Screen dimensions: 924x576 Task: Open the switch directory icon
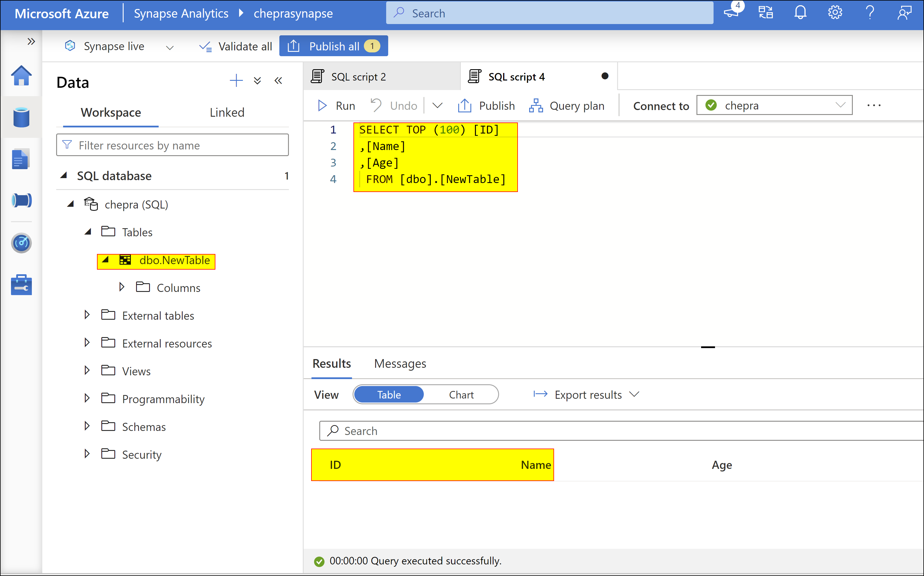[x=766, y=12]
